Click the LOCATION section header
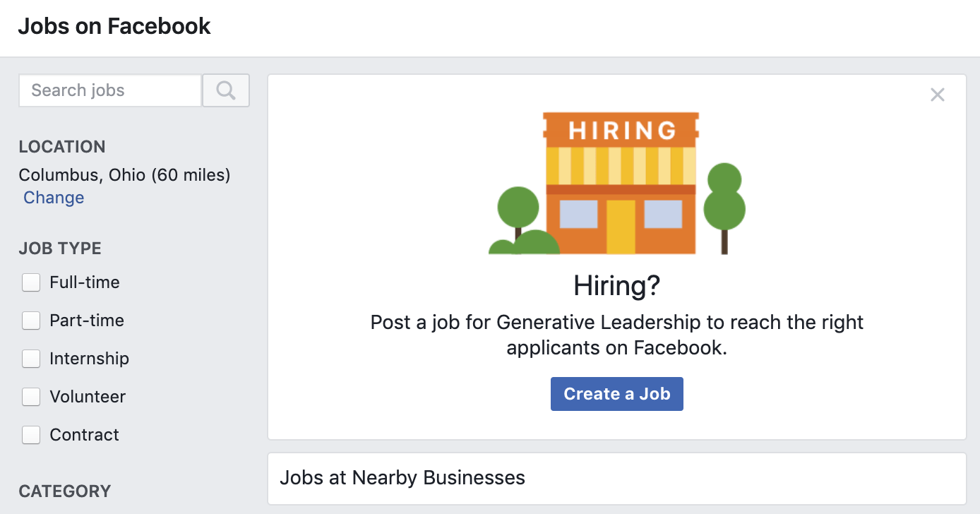 coord(62,147)
